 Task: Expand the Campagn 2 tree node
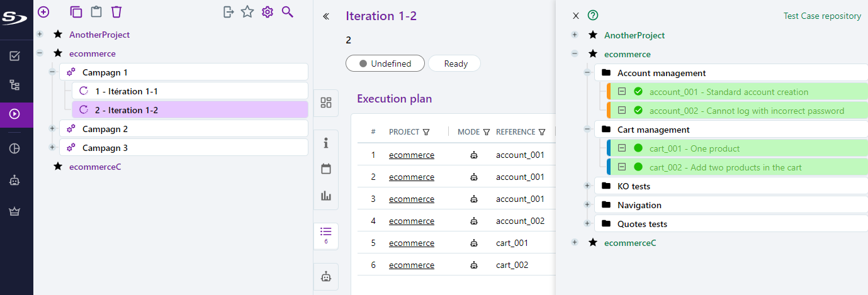tap(52, 129)
